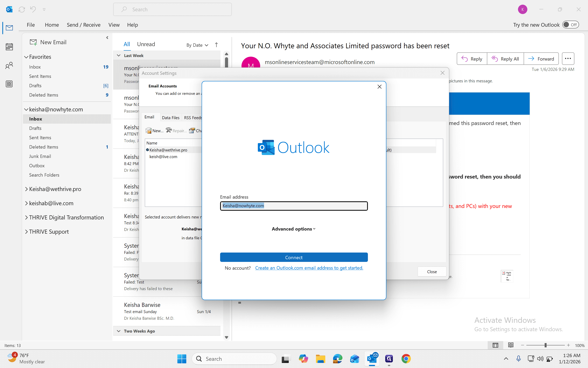Open the Calendar view icon

tap(9, 47)
